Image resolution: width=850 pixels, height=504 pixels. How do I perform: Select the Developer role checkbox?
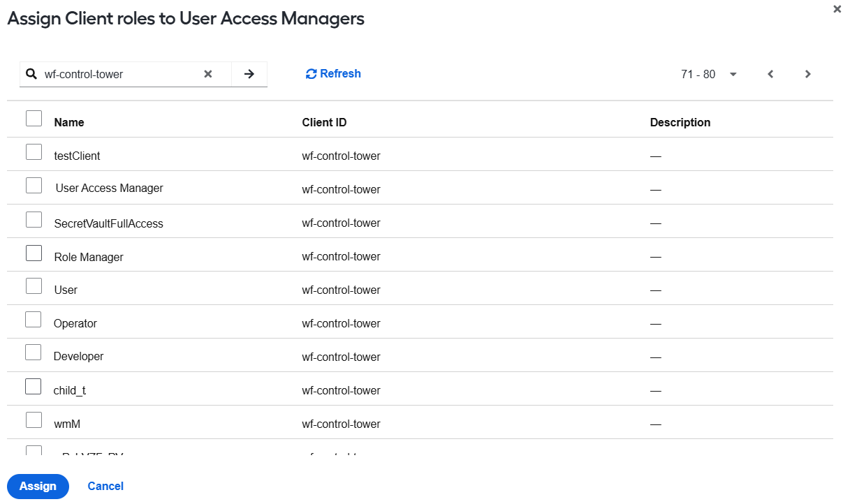[x=33, y=353]
